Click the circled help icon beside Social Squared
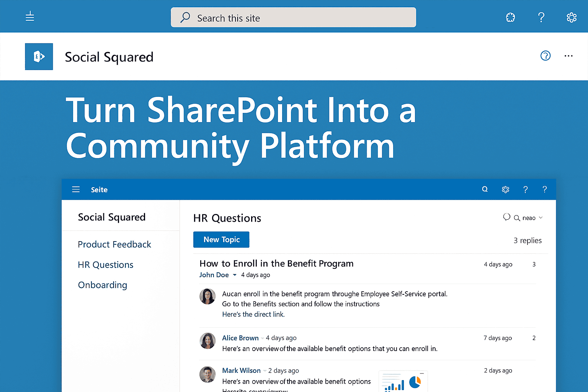Image resolution: width=588 pixels, height=392 pixels. tap(545, 56)
